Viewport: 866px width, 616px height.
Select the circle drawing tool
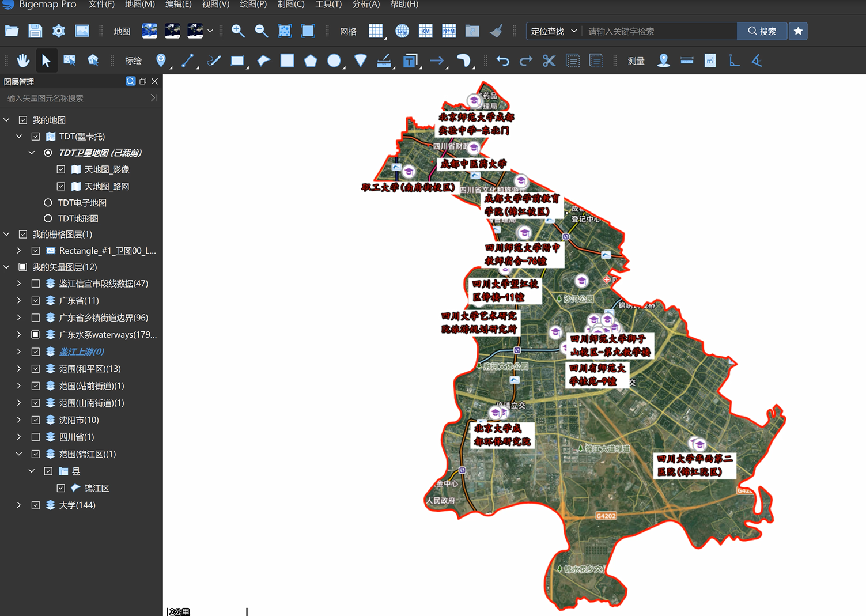(x=334, y=61)
